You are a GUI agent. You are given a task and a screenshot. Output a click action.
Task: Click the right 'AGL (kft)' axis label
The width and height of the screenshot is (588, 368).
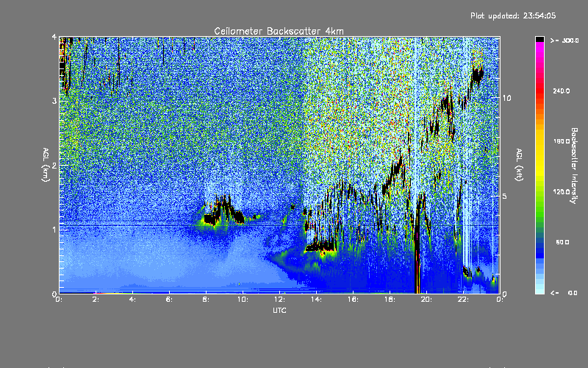pyautogui.click(x=519, y=165)
